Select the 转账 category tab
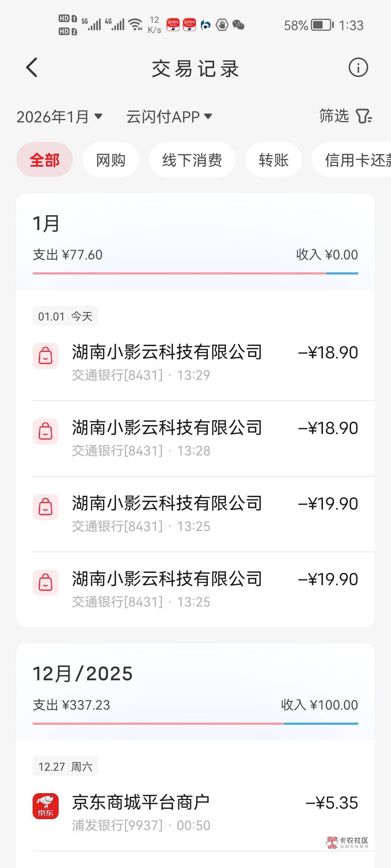 point(273,160)
